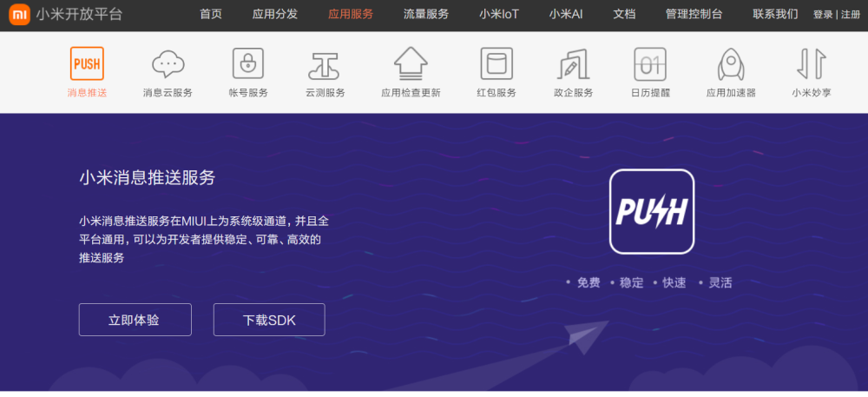Click the app update check arrow icon

411,63
